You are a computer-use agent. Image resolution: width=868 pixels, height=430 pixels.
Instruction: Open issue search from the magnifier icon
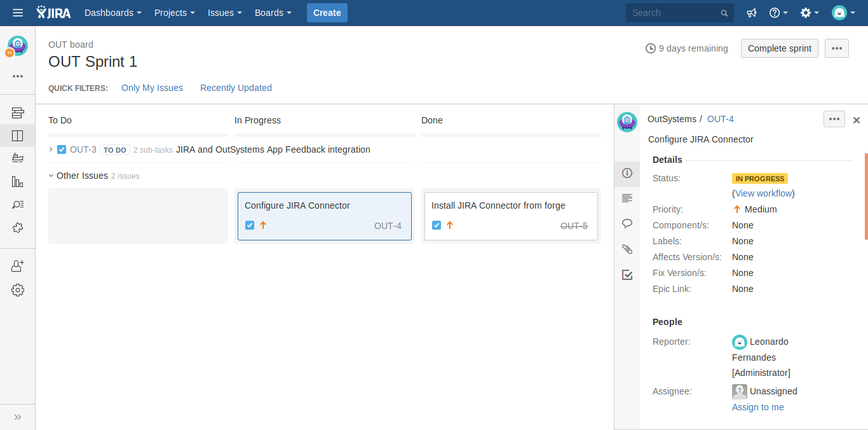point(17,204)
